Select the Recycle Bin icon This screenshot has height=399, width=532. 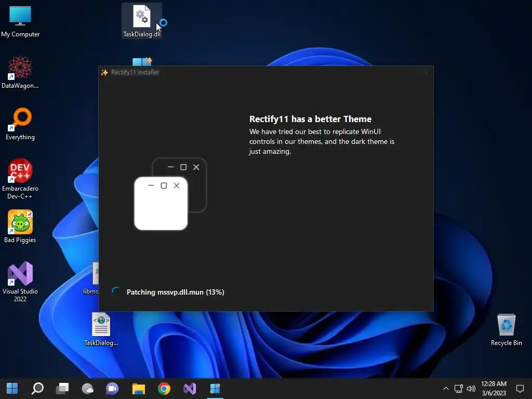[x=506, y=330]
